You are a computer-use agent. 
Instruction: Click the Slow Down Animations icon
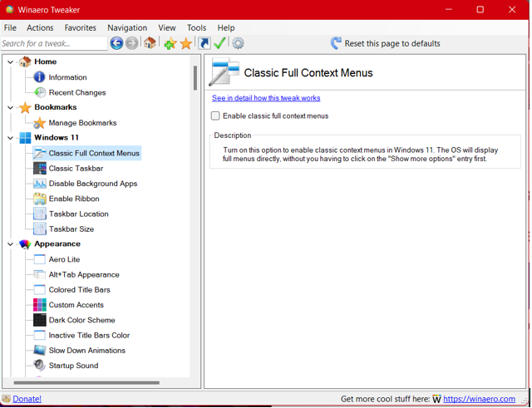(40, 351)
